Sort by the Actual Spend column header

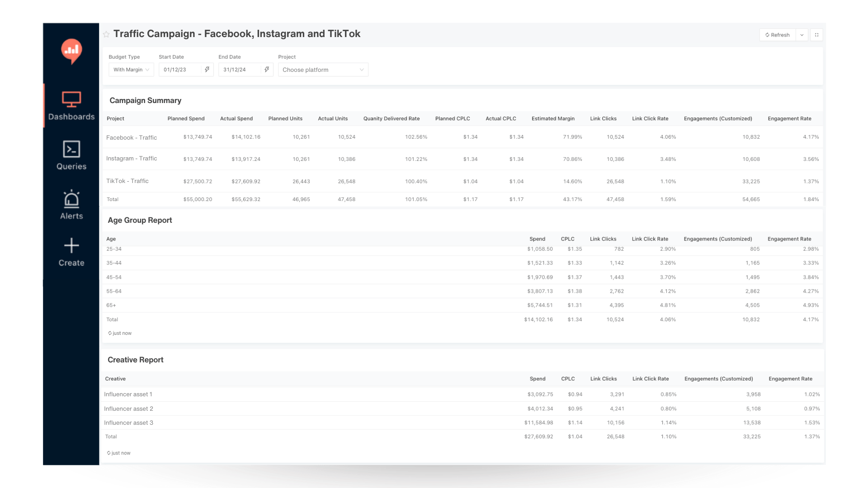click(236, 118)
